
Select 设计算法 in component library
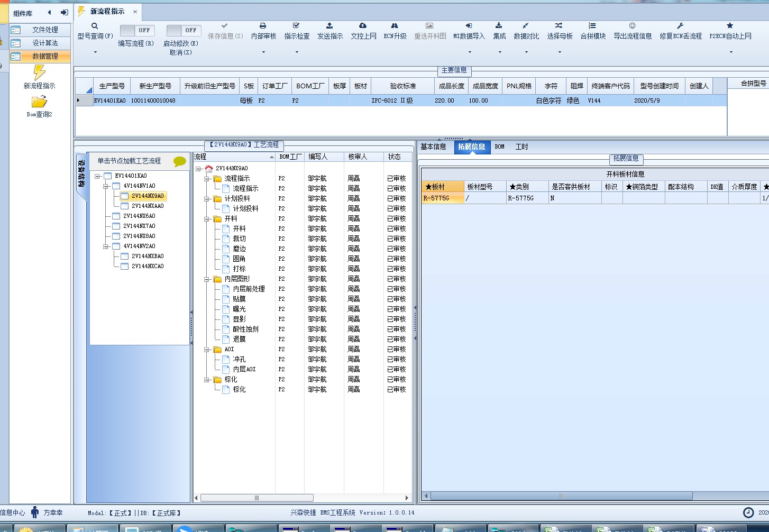[40, 43]
